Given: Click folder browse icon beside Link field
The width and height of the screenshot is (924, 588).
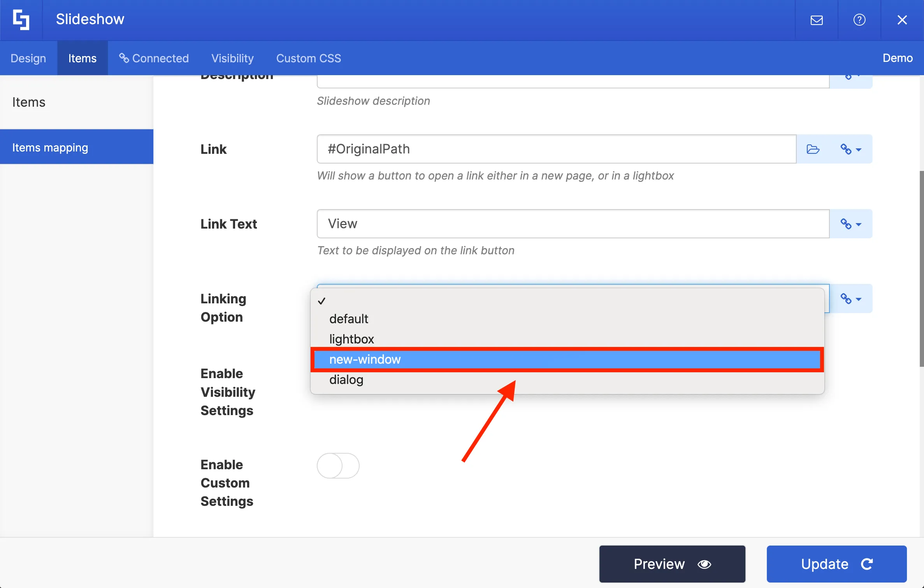Looking at the screenshot, I should 813,149.
